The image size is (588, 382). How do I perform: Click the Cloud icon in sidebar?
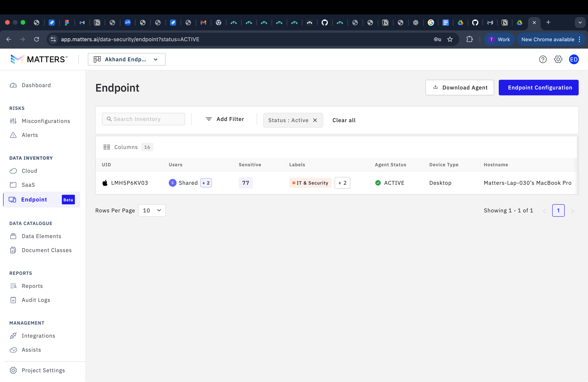13,171
